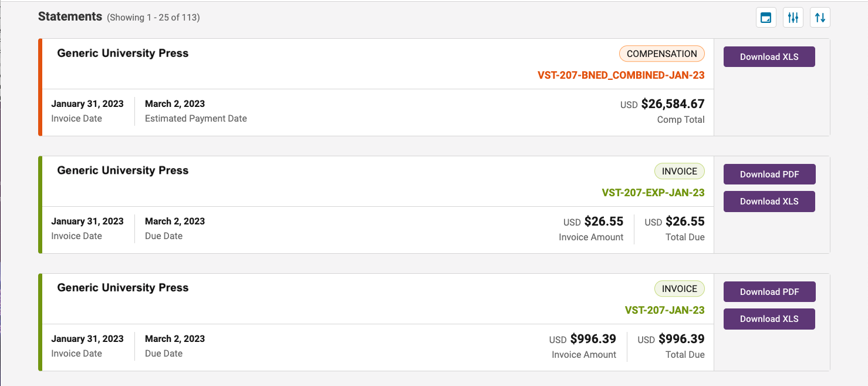The height and width of the screenshot is (386, 868).
Task: Download PDF for VST-207-EXP-JAN-23 invoice
Action: click(769, 174)
